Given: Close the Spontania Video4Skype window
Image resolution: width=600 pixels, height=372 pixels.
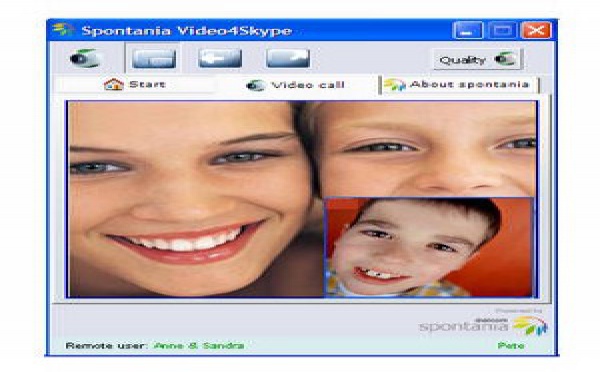Looking at the screenshot, I should click(x=536, y=30).
